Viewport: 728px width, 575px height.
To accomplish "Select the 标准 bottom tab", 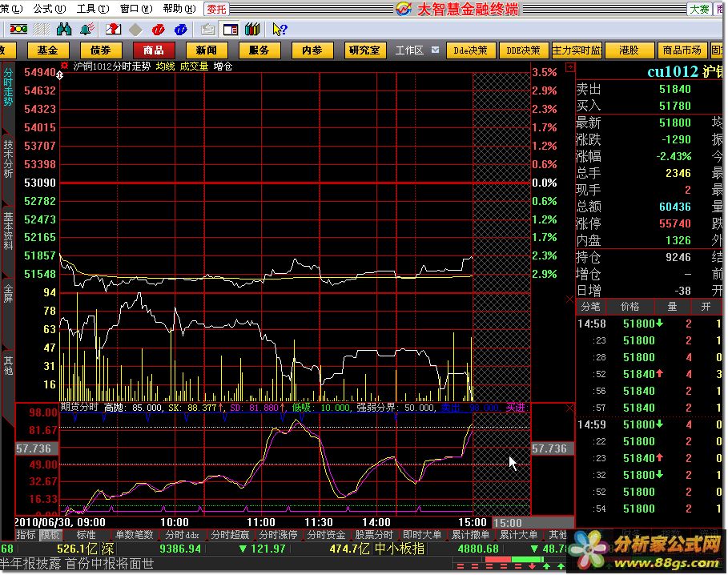I will click(86, 535).
